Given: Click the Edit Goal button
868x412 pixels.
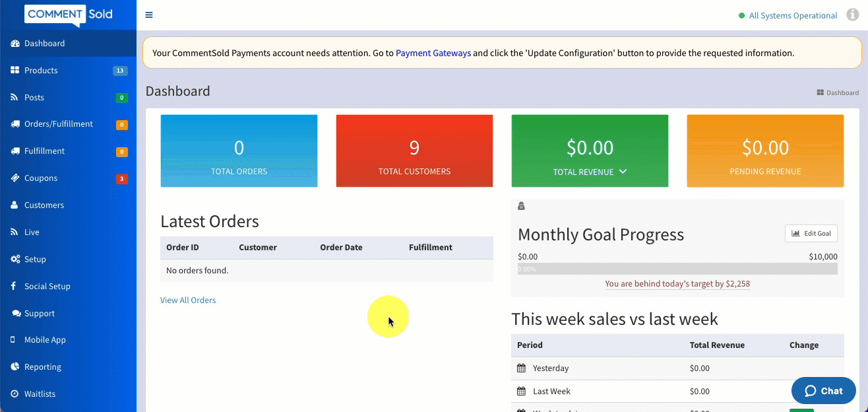Looking at the screenshot, I should (x=811, y=233).
